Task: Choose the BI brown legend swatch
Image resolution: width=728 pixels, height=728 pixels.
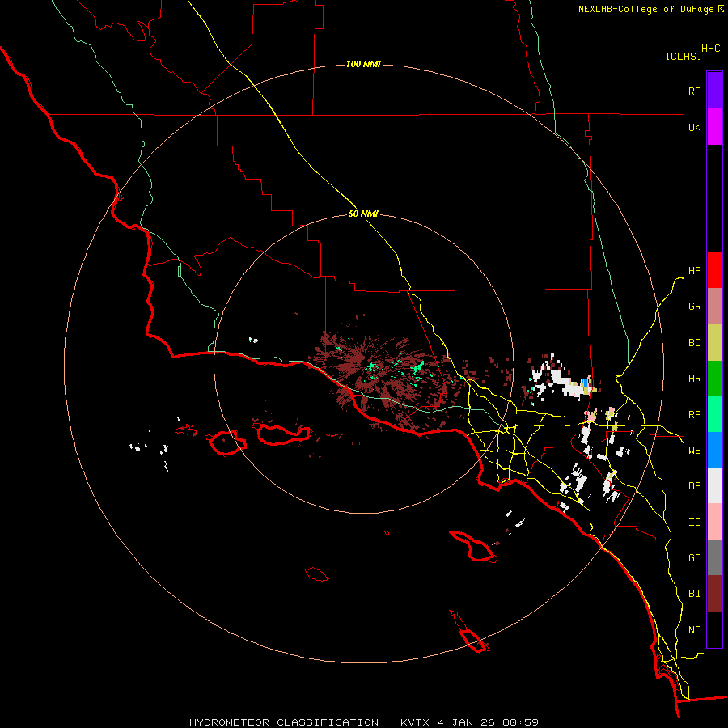Action: pyautogui.click(x=714, y=594)
